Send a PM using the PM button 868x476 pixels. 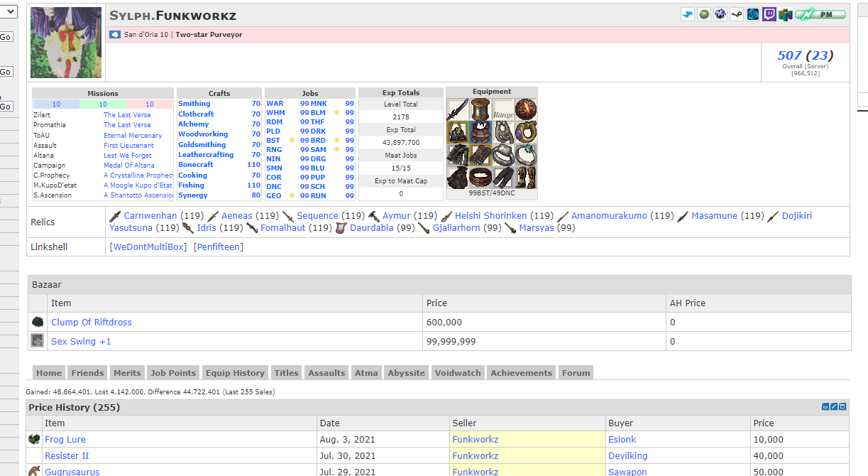[x=820, y=14]
